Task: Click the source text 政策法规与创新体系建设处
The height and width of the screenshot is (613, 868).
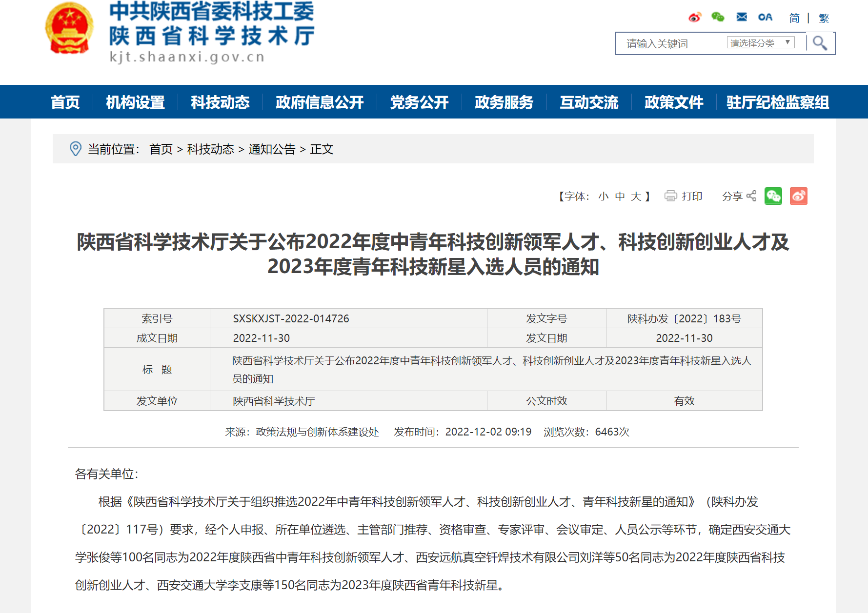Action: click(317, 432)
